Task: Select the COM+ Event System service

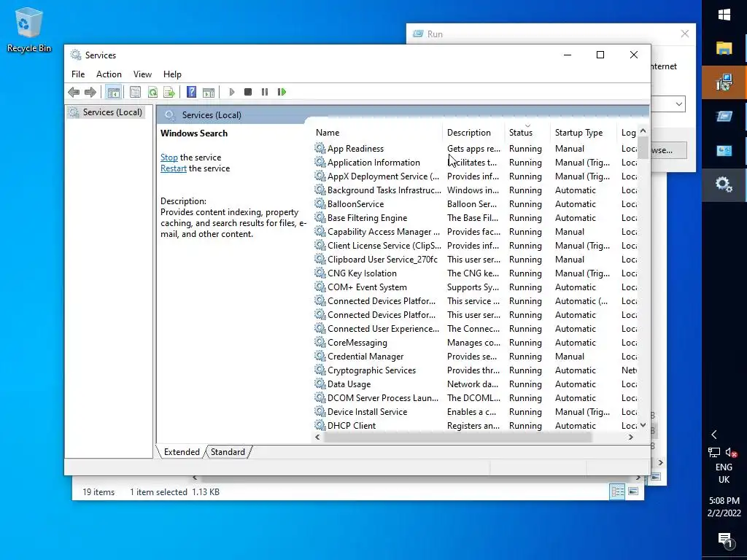Action: tap(475, 287)
